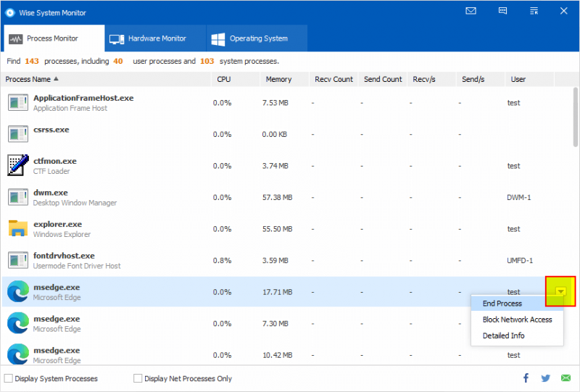Click the process list vertical scrollbar
Screen dimensions: 580x392
[575, 117]
